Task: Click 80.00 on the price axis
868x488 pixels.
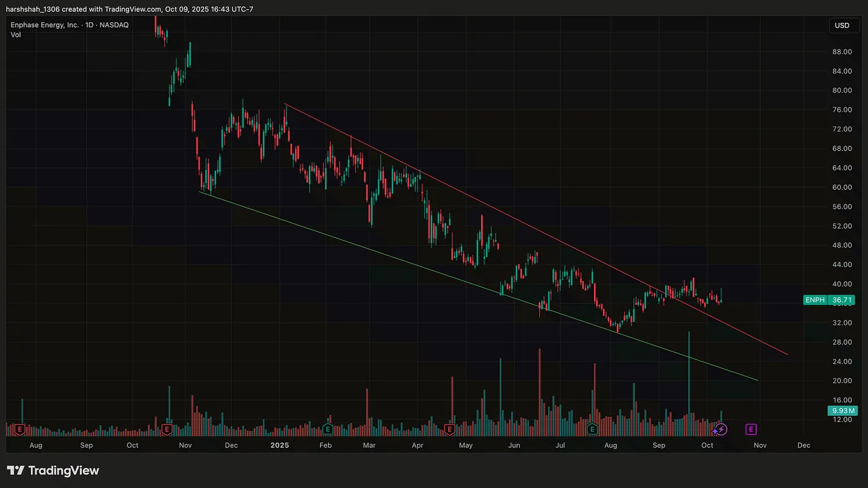Action: click(x=842, y=90)
